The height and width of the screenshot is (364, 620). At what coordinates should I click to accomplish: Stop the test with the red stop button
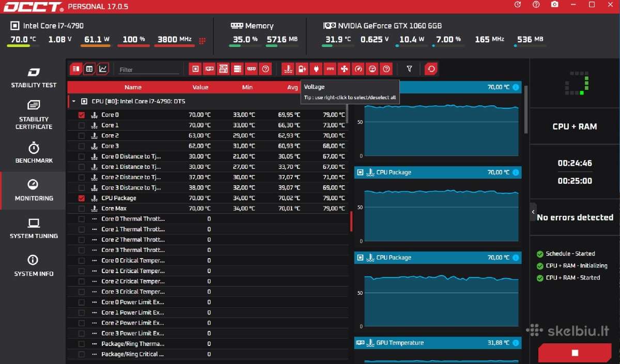[x=575, y=353]
